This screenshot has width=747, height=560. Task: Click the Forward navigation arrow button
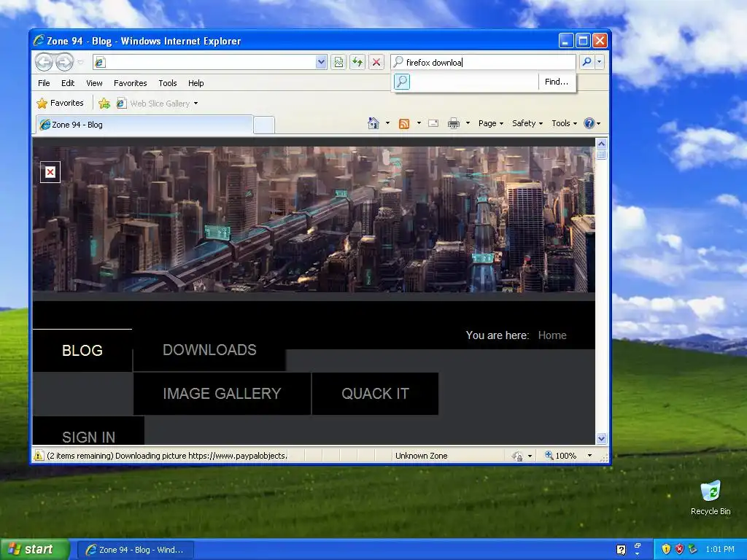[x=64, y=62]
